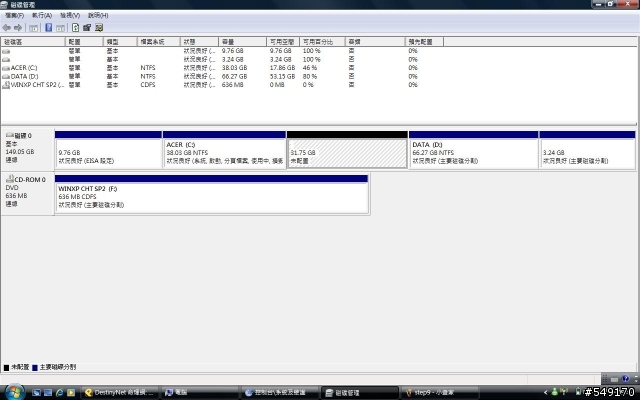
Task: Select the DATA (D:) 66.27 GB NTFS partition block
Action: coord(473,150)
